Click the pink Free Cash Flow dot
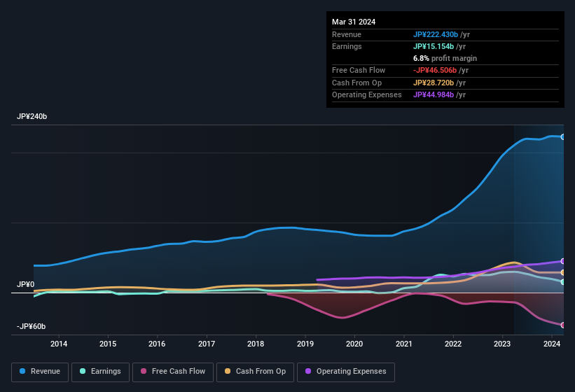The width and height of the screenshot is (575, 392). (x=144, y=372)
